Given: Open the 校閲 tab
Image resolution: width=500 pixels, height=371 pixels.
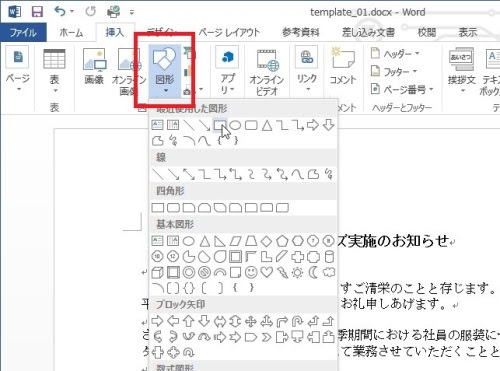Looking at the screenshot, I should [x=427, y=33].
